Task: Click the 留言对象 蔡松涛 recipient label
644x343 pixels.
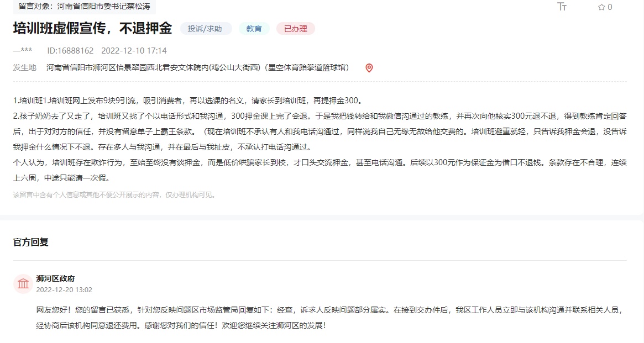Action: (x=84, y=6)
